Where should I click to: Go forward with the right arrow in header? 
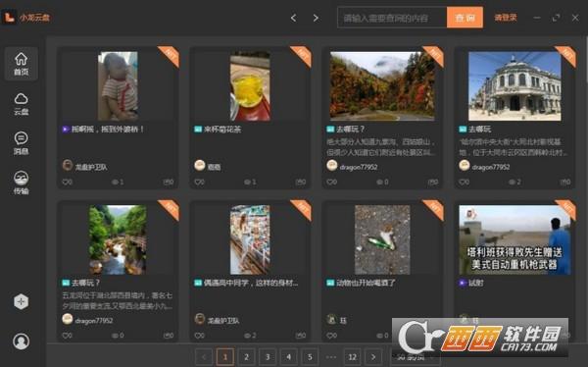pos(316,18)
